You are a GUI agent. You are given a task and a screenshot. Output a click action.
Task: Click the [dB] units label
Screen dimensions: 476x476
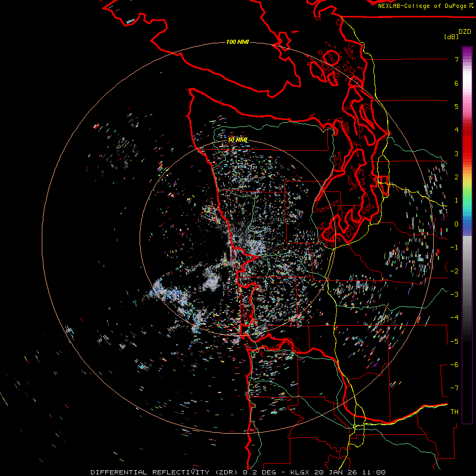(452, 36)
